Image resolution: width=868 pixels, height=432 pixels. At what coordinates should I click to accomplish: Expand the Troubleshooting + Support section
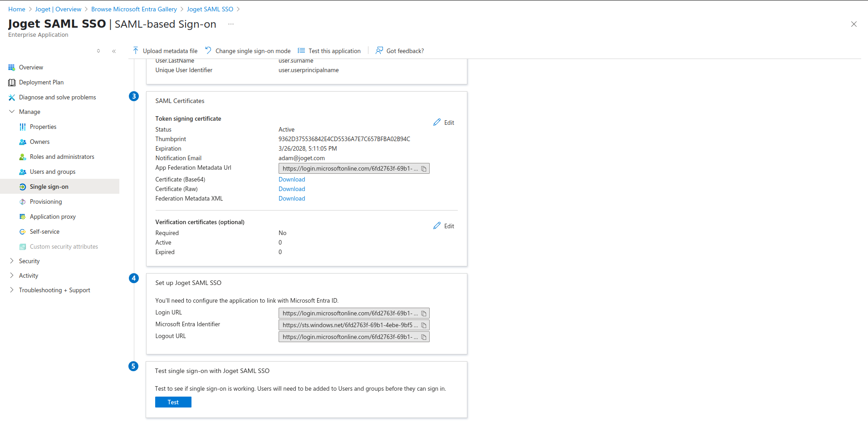point(12,290)
